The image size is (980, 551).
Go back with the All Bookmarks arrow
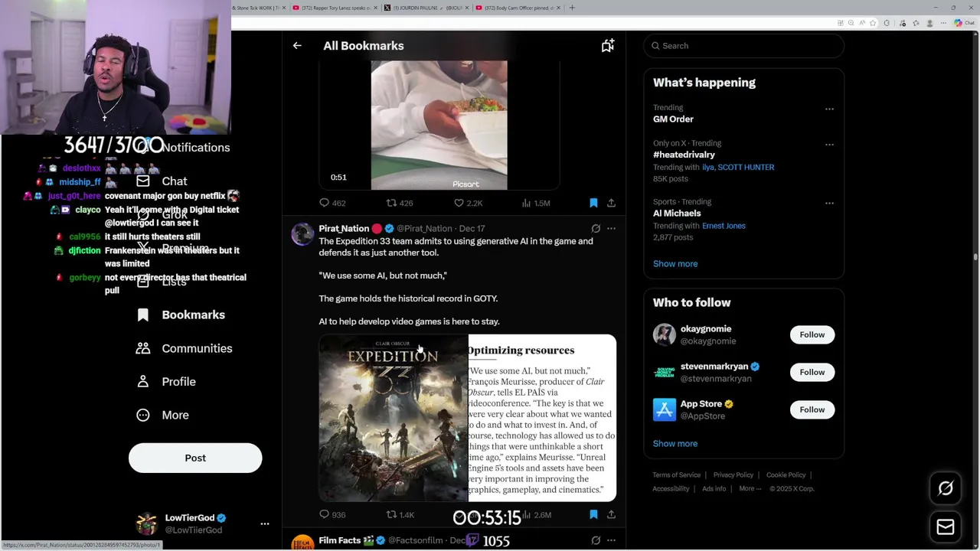pyautogui.click(x=297, y=46)
